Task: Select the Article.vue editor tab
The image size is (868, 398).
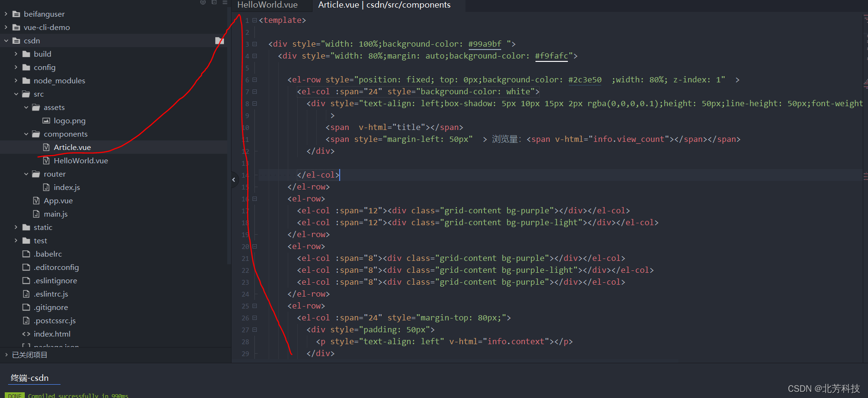Action: [x=384, y=5]
